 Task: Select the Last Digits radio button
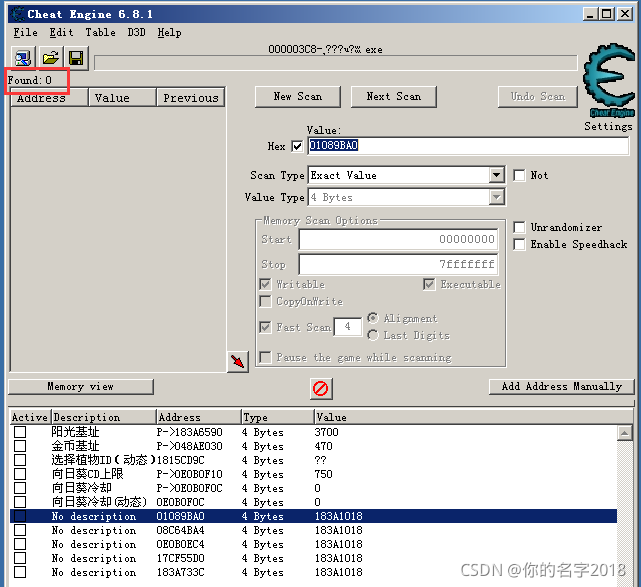tap(372, 335)
